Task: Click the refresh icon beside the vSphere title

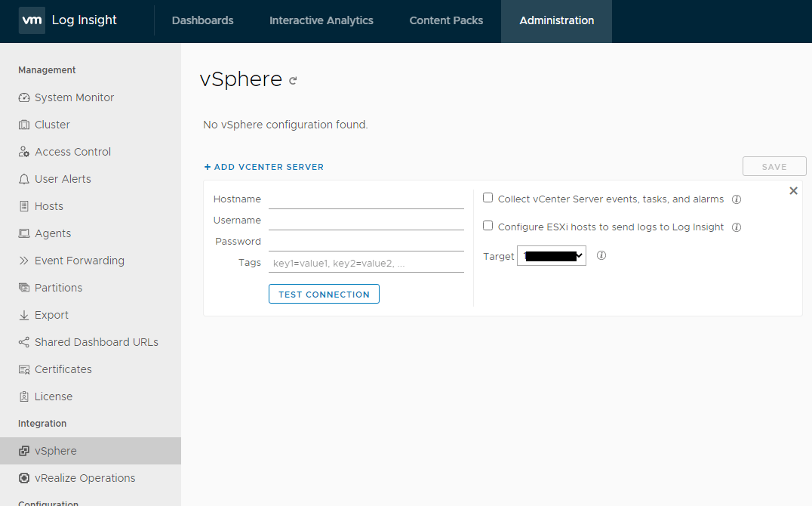Action: tap(293, 79)
